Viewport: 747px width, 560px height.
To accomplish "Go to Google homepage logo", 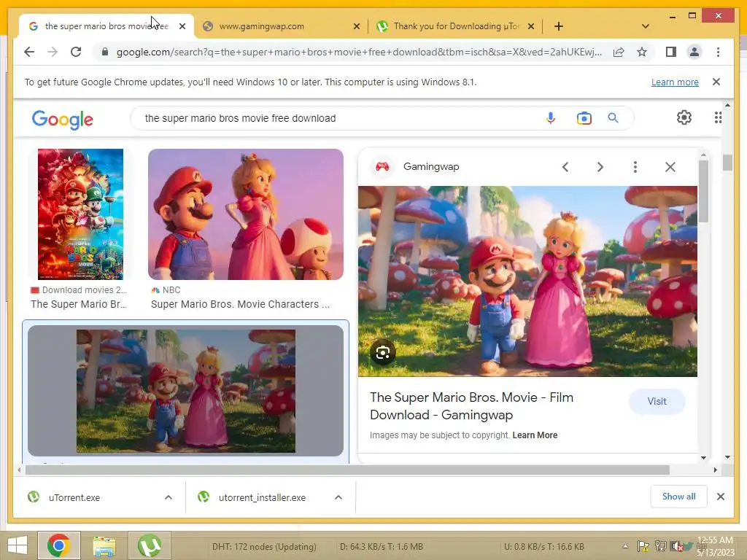I will coord(63,119).
